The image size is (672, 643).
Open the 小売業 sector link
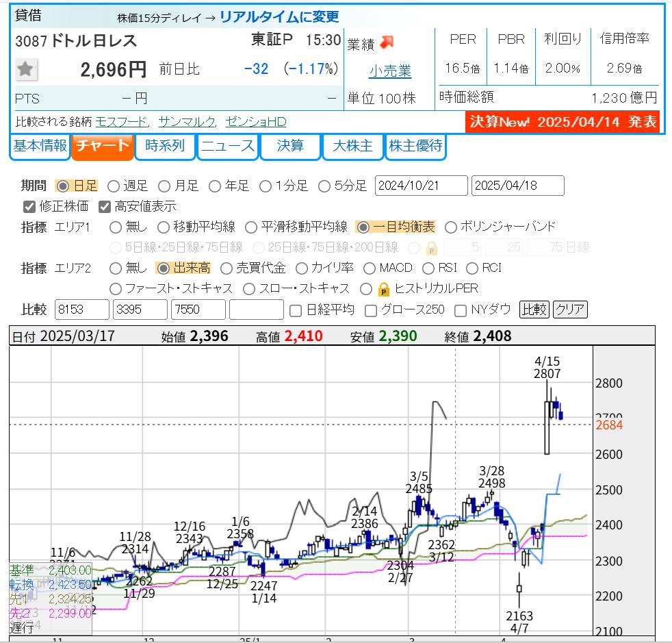[x=390, y=71]
